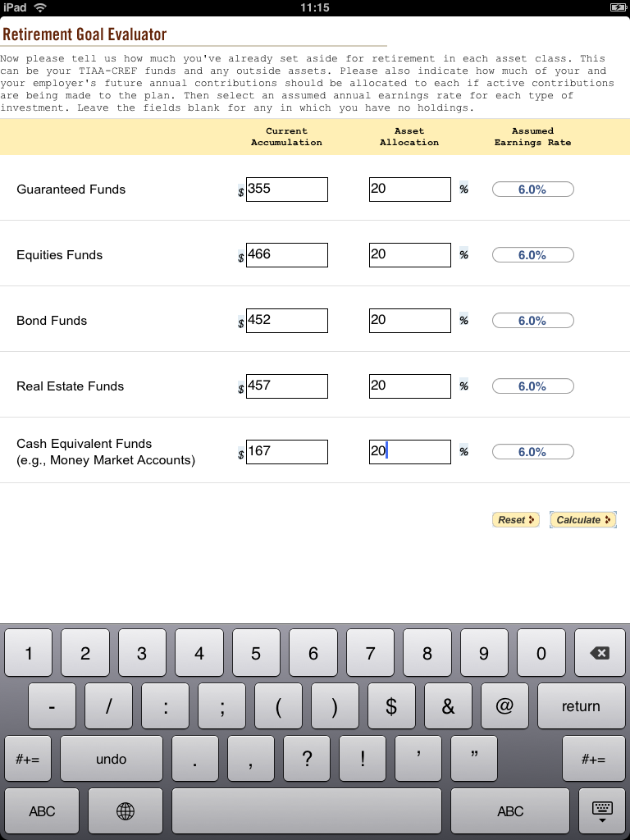Open Cash Equivalent Funds earnings rate dropdown
This screenshot has height=840, width=630.
(x=532, y=452)
